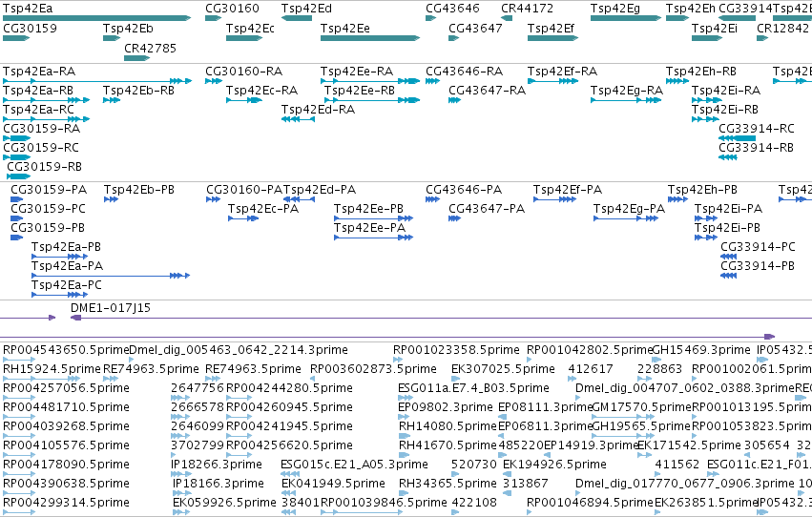Select the CG43647-RA transcript label

(x=488, y=90)
